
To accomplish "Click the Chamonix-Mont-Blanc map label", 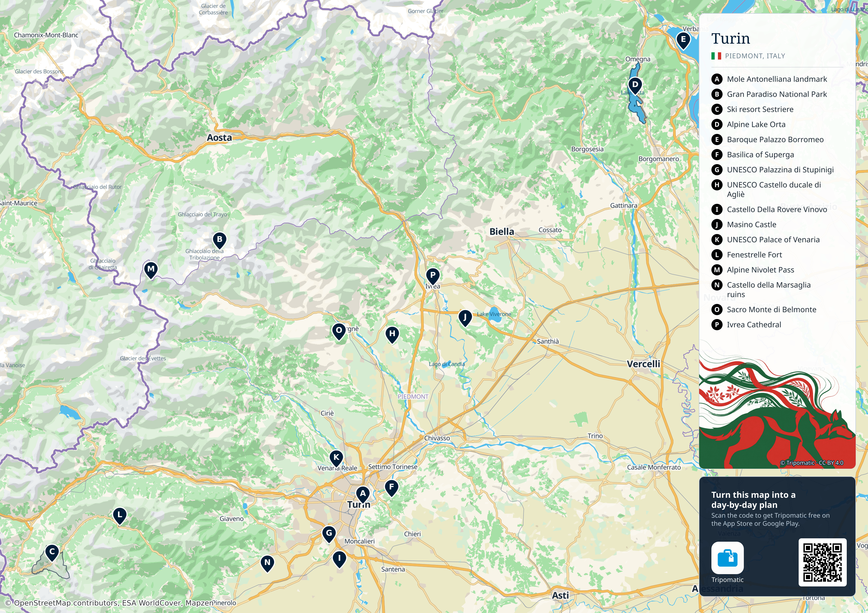I will coord(46,35).
